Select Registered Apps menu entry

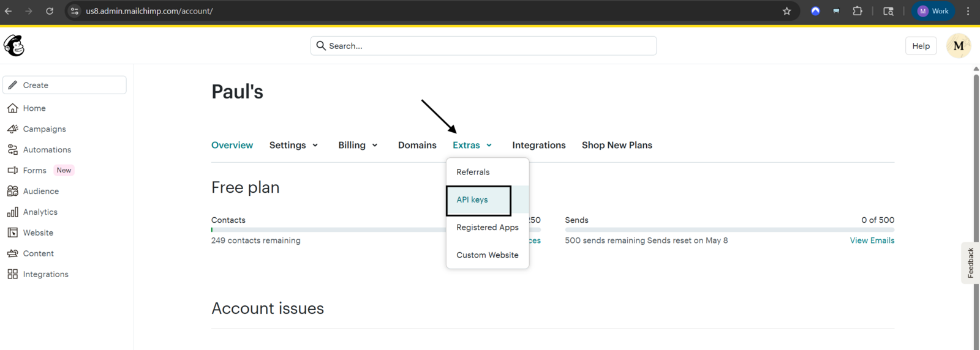click(x=488, y=228)
